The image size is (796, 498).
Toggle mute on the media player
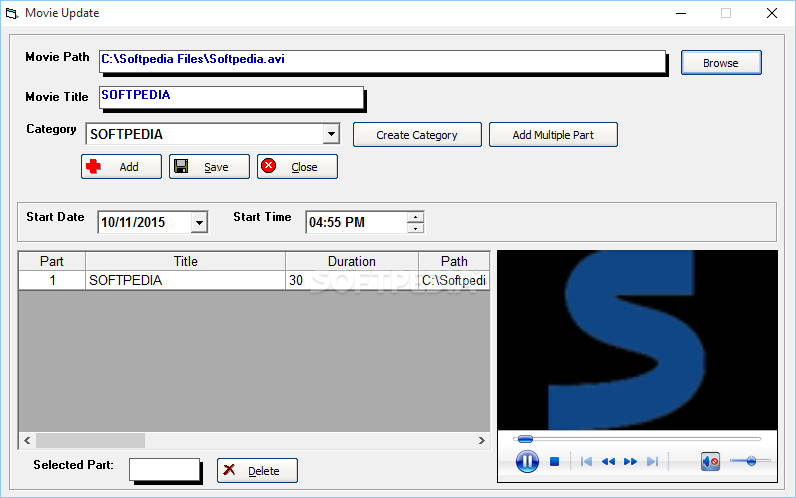(x=710, y=461)
